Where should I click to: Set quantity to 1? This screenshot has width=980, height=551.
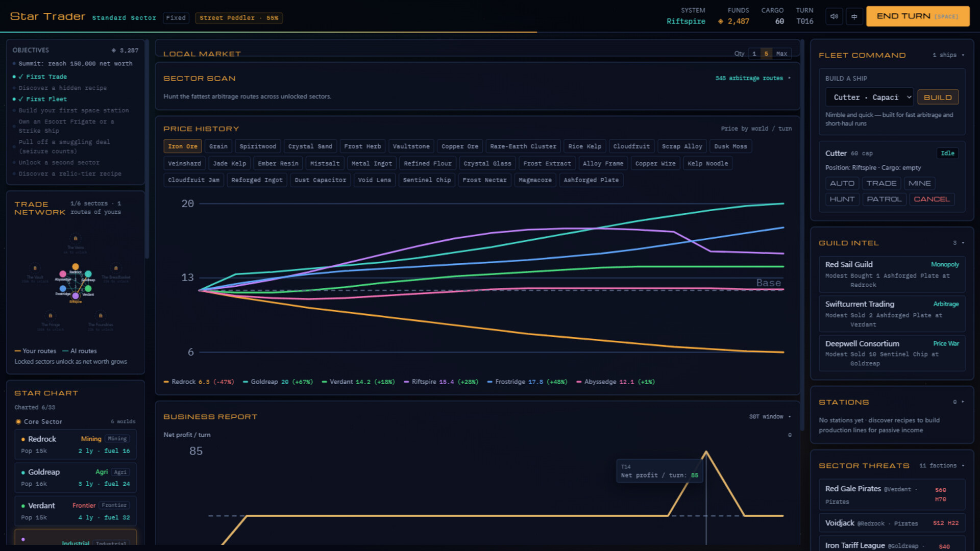754,54
